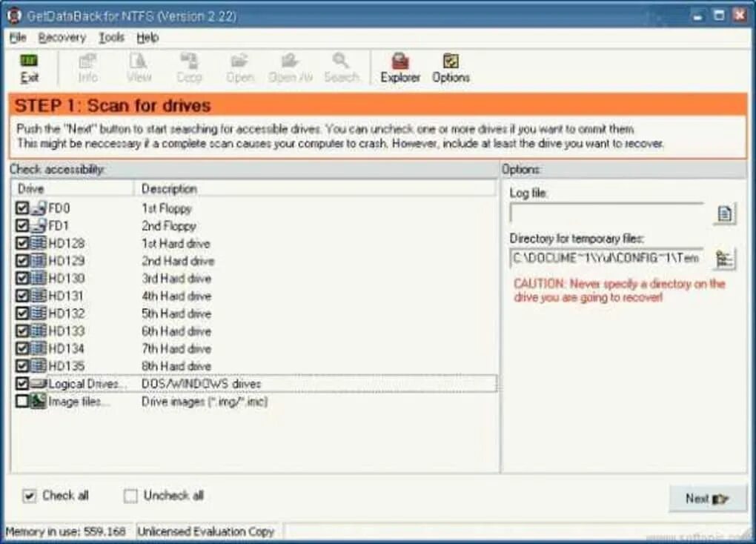Screen dimensions: 756x544
Task: Open the Help menu
Action: point(147,37)
